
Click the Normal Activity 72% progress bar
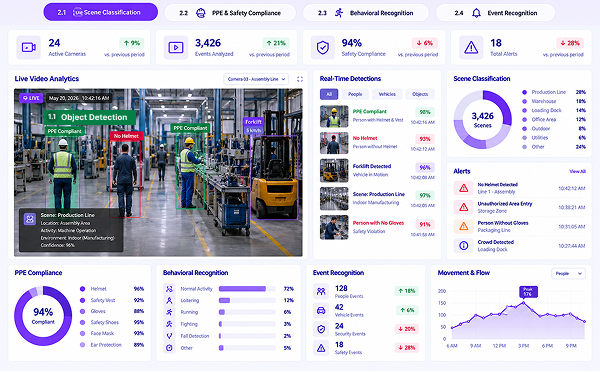point(247,289)
